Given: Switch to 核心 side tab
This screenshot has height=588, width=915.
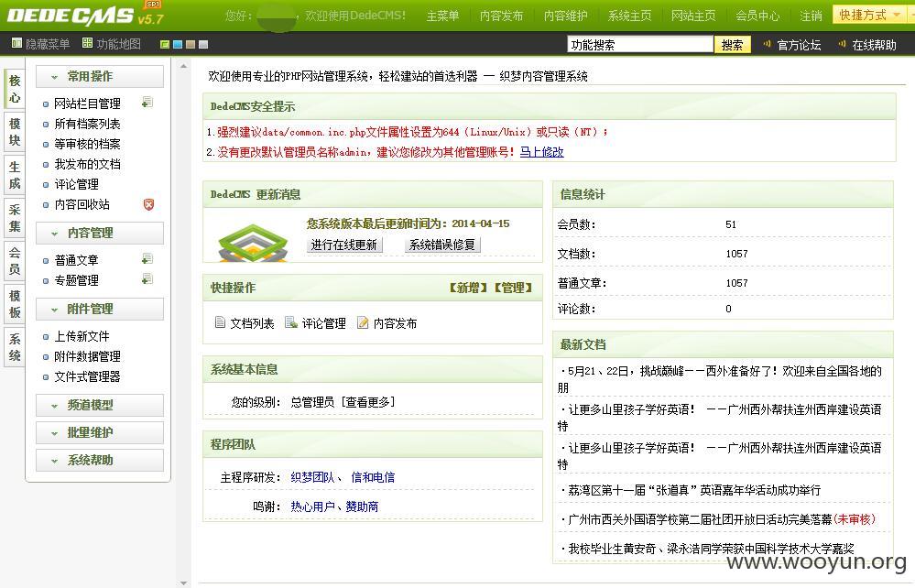Looking at the screenshot, I should tap(14, 89).
